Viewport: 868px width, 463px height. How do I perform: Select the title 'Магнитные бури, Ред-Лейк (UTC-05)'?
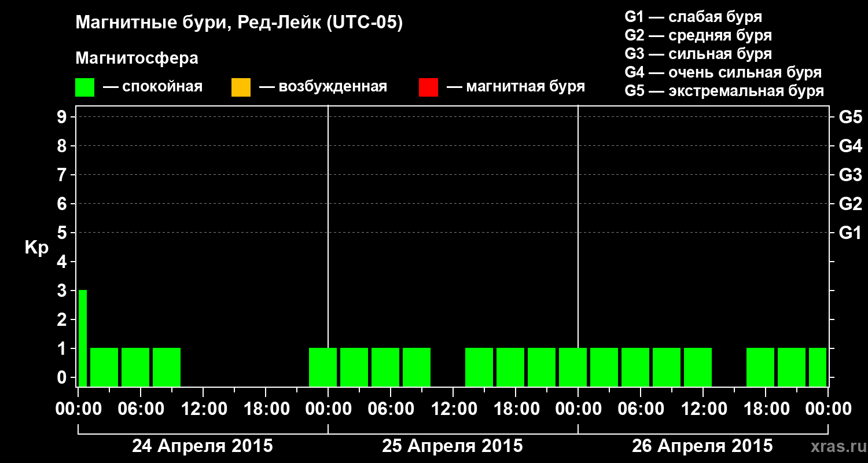coord(239,23)
